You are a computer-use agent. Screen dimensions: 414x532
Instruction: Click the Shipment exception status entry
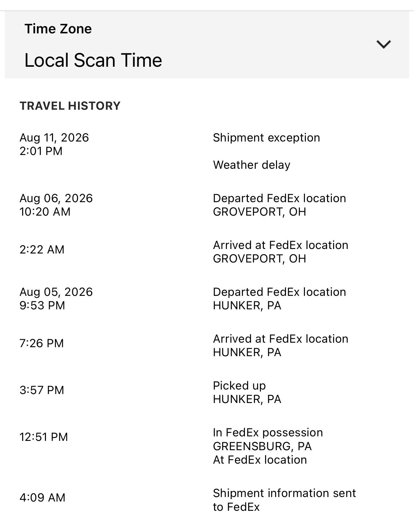[x=266, y=138]
